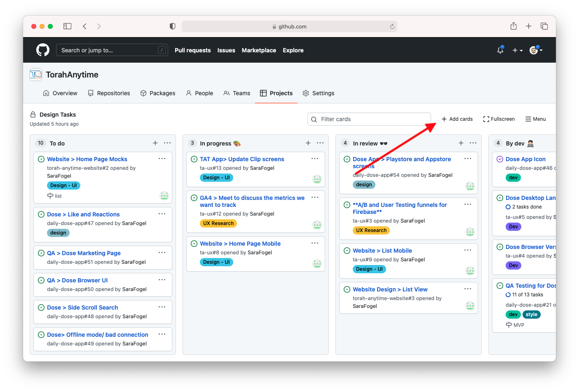579x392 pixels.
Task: Click open issue icon on Website > List Mobile
Action: 347,251
